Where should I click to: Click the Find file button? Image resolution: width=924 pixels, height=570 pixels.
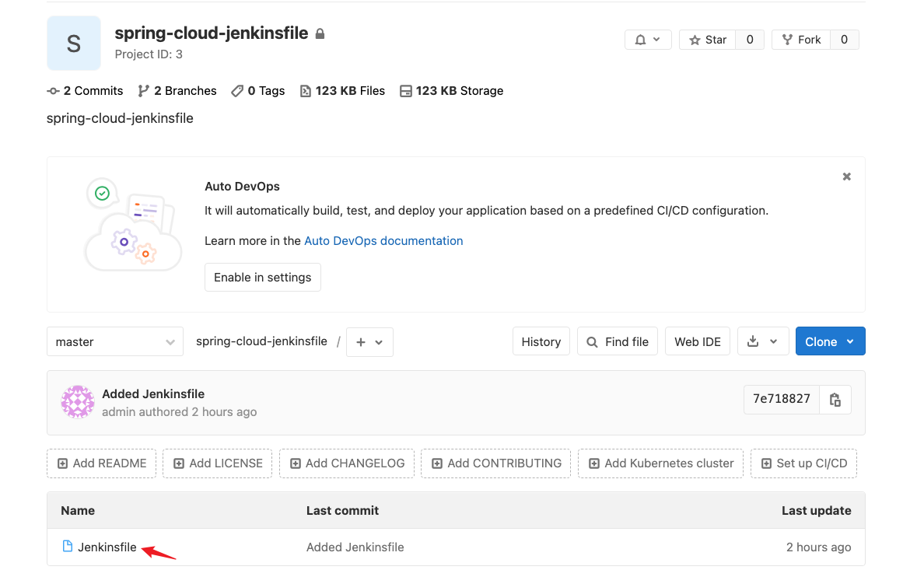tap(618, 342)
